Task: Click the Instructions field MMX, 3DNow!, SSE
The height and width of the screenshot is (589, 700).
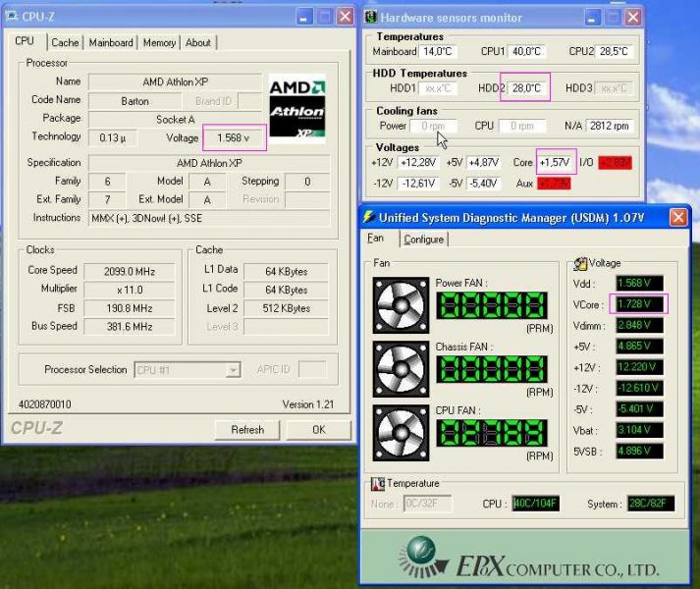Action: (x=209, y=218)
